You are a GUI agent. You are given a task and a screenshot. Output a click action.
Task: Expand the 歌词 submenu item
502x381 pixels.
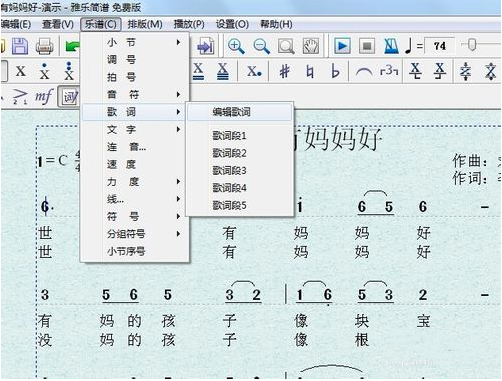click(135, 112)
